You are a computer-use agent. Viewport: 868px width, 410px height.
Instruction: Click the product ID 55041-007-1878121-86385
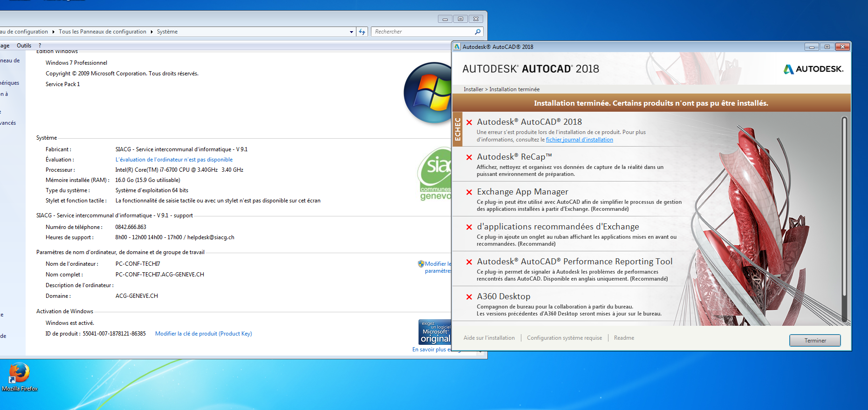point(114,334)
